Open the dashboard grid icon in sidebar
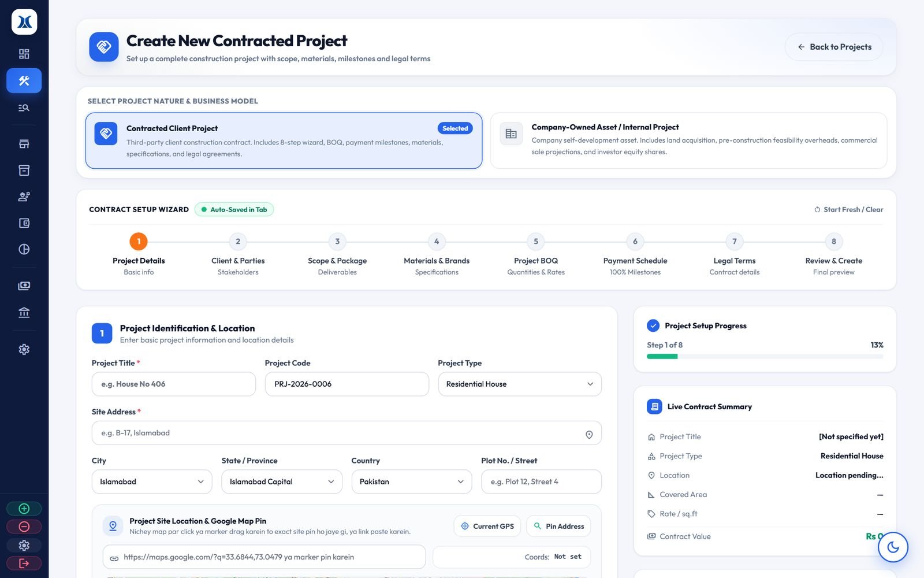Image resolution: width=924 pixels, height=578 pixels. point(24,54)
